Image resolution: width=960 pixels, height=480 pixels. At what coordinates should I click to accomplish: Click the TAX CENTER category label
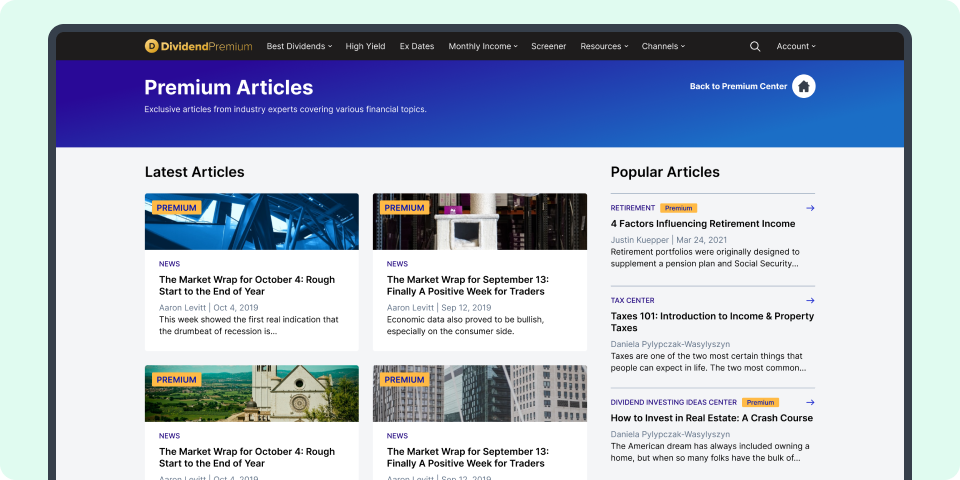point(632,301)
